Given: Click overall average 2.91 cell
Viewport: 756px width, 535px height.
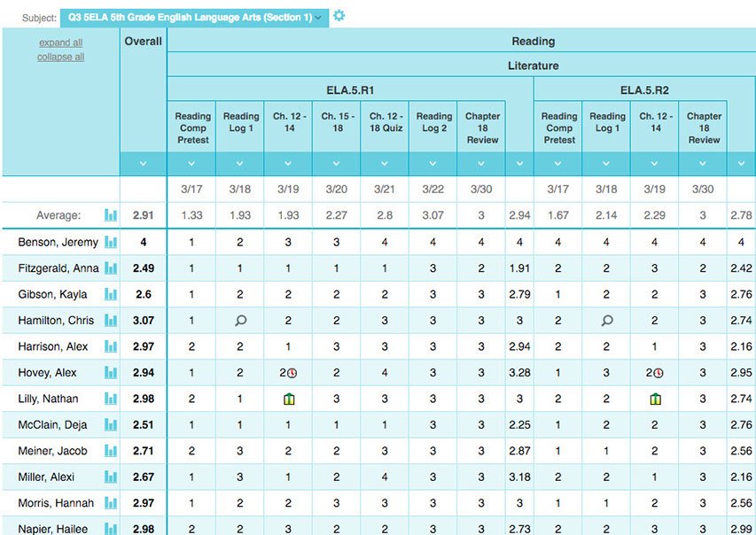Looking at the screenshot, I should (144, 215).
